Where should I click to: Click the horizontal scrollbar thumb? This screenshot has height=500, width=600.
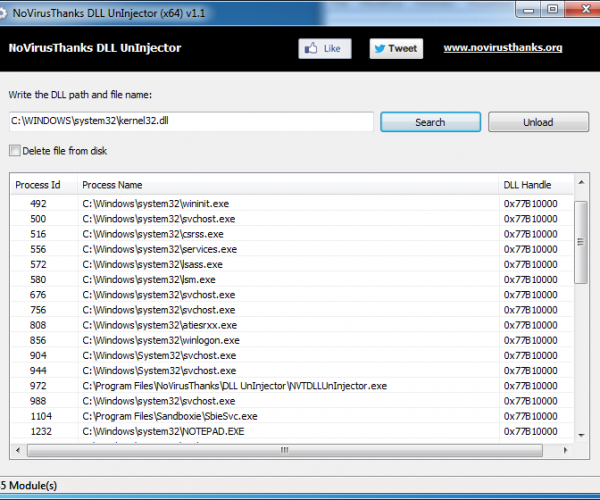coord(285,450)
